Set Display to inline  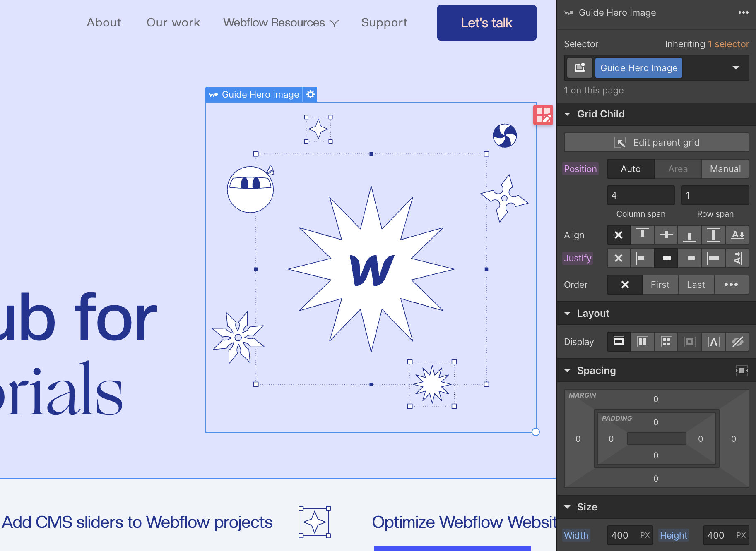click(714, 342)
